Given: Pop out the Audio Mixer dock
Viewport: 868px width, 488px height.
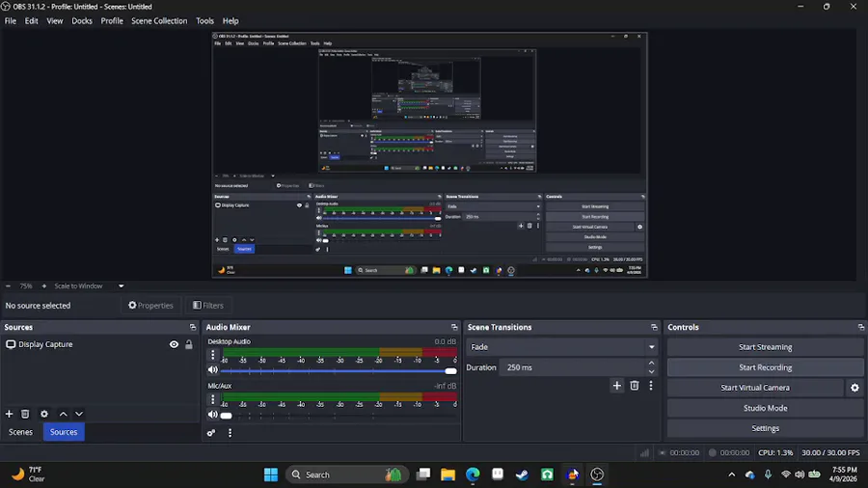Looking at the screenshot, I should (x=454, y=327).
